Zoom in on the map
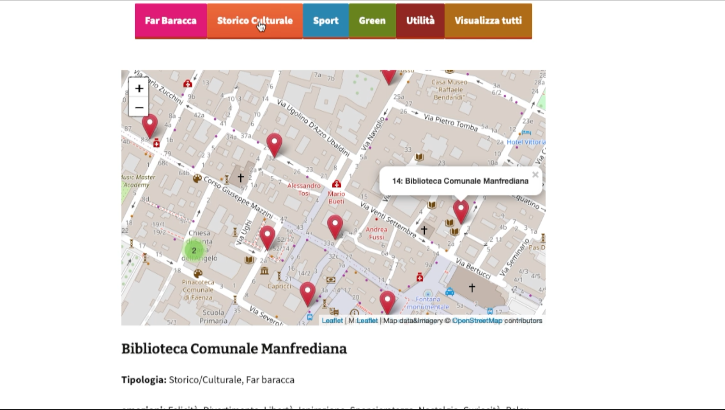The height and width of the screenshot is (410, 725). [139, 89]
